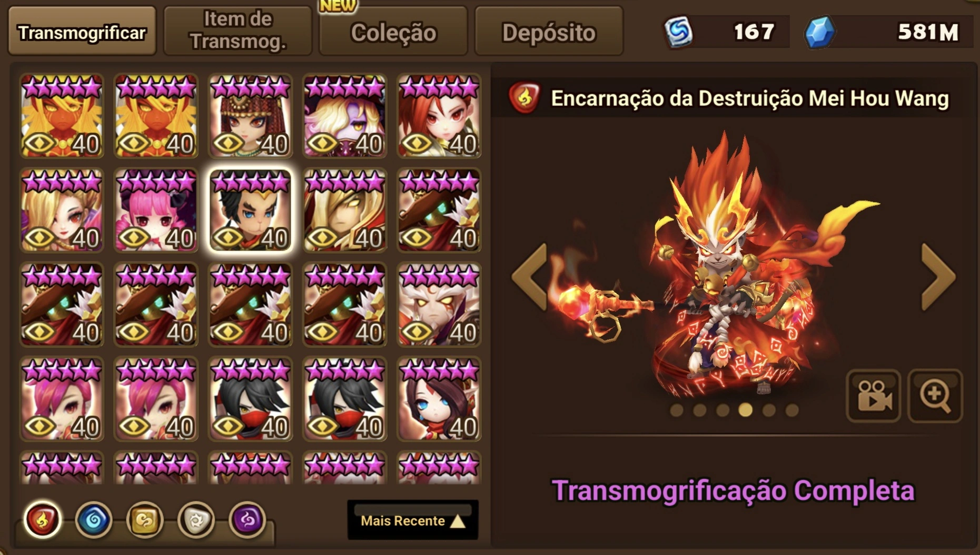Open the video camera preview button
The image size is (980, 555).
coord(874,396)
